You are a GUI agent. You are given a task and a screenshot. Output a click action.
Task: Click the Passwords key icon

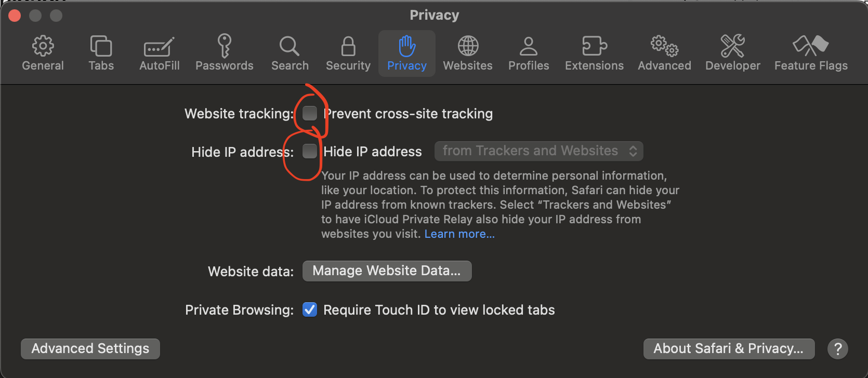click(224, 47)
